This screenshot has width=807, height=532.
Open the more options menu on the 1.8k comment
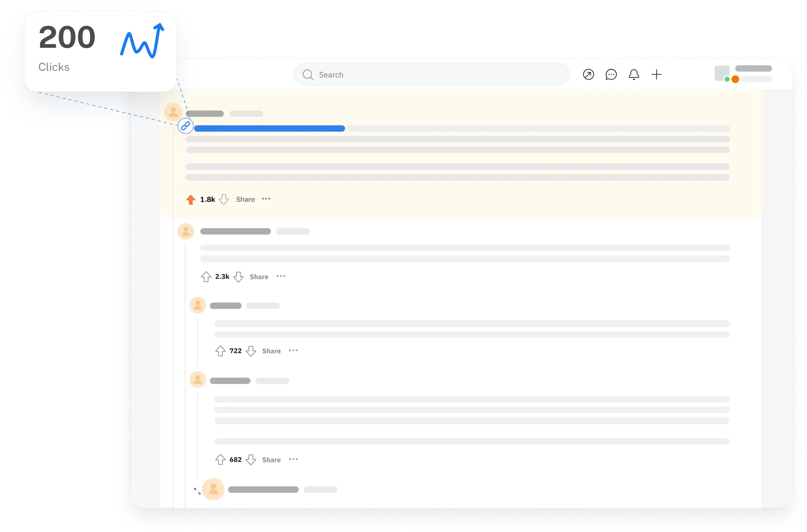266,199
